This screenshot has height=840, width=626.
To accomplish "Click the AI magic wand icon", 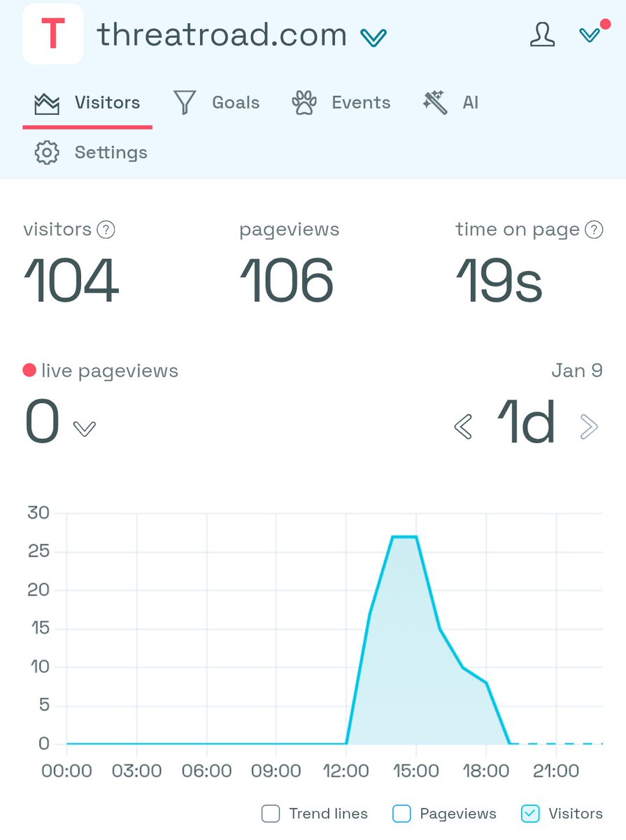I will click(435, 104).
